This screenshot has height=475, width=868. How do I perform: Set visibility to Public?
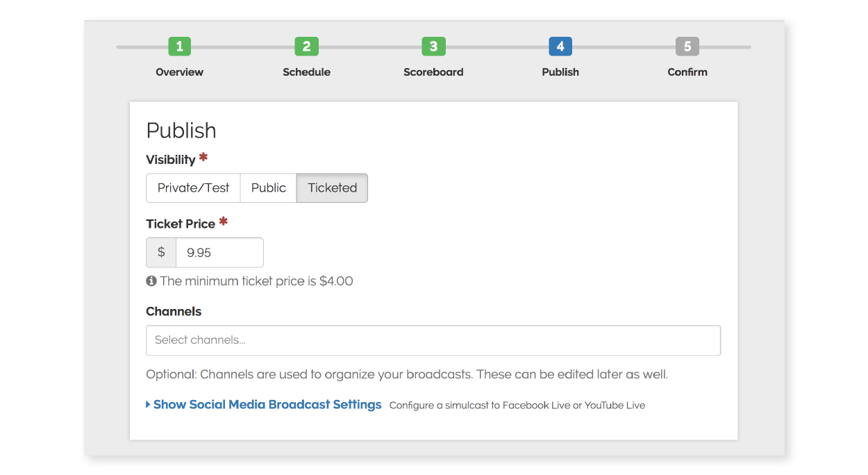pyautogui.click(x=269, y=188)
